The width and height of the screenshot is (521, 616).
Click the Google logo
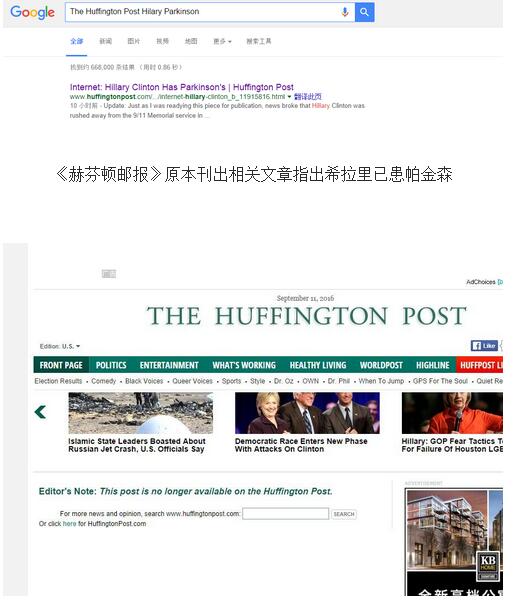32,13
